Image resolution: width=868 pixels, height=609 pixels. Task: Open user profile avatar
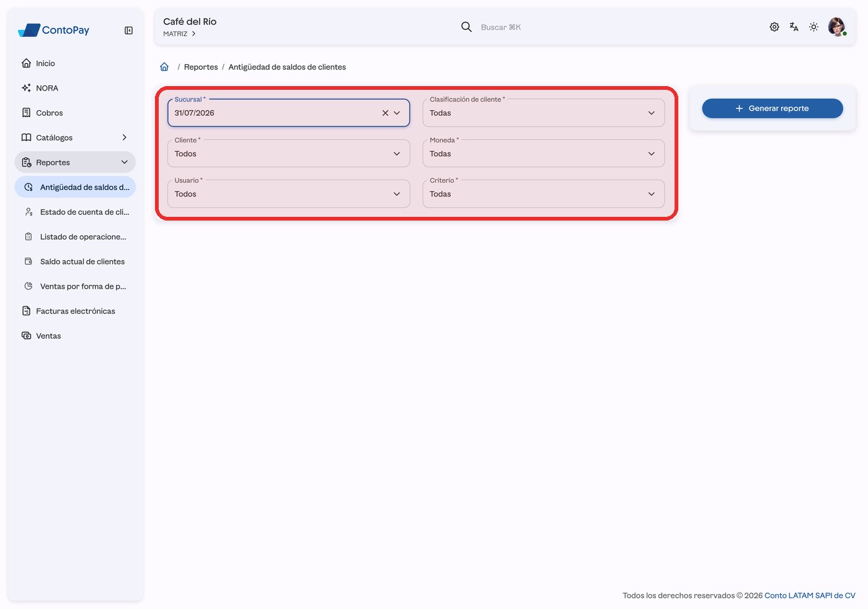[x=837, y=27]
